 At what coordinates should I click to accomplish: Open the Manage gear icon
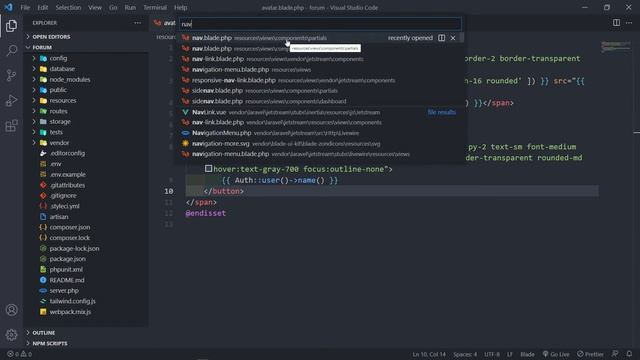(x=11, y=335)
